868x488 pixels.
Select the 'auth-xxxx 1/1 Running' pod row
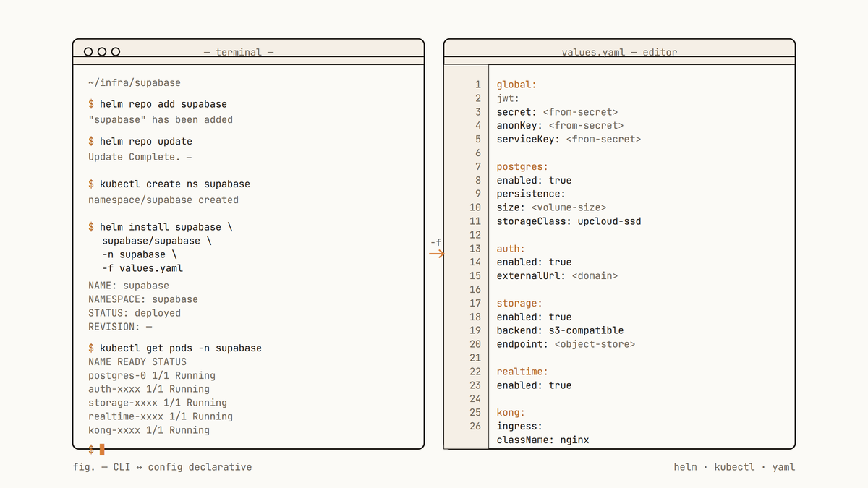pyautogui.click(x=149, y=389)
